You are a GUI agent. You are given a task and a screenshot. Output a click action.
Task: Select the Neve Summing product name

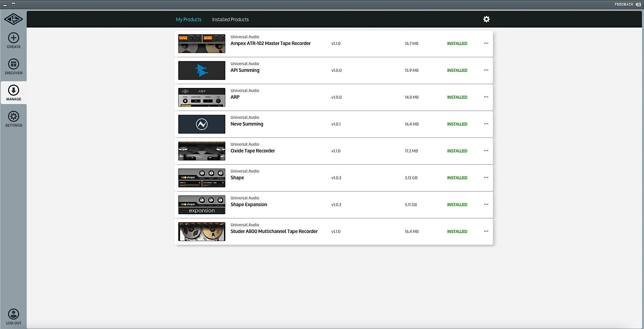[247, 124]
